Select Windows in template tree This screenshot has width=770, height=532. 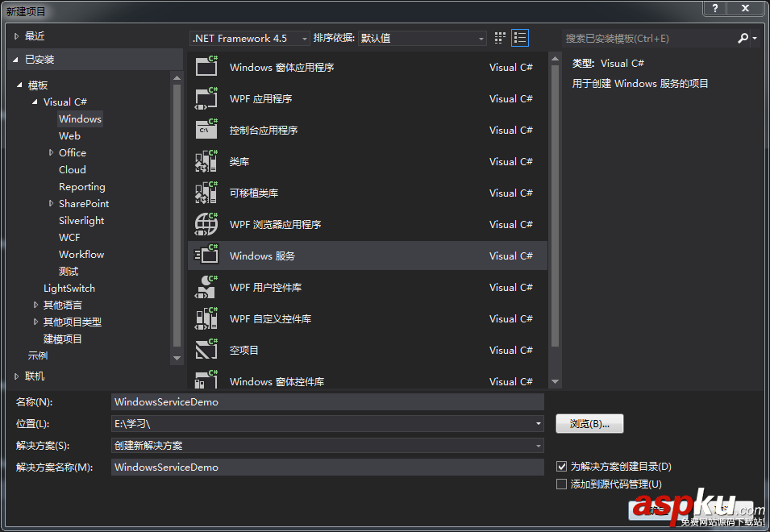80,118
